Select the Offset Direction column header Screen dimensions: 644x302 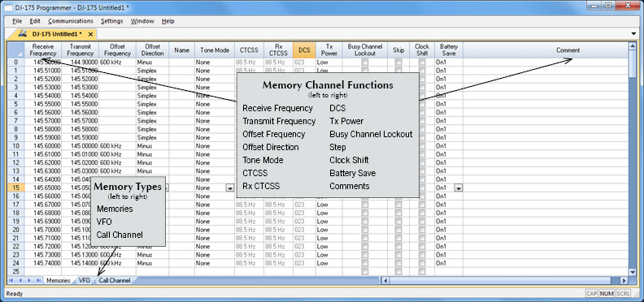(x=152, y=50)
